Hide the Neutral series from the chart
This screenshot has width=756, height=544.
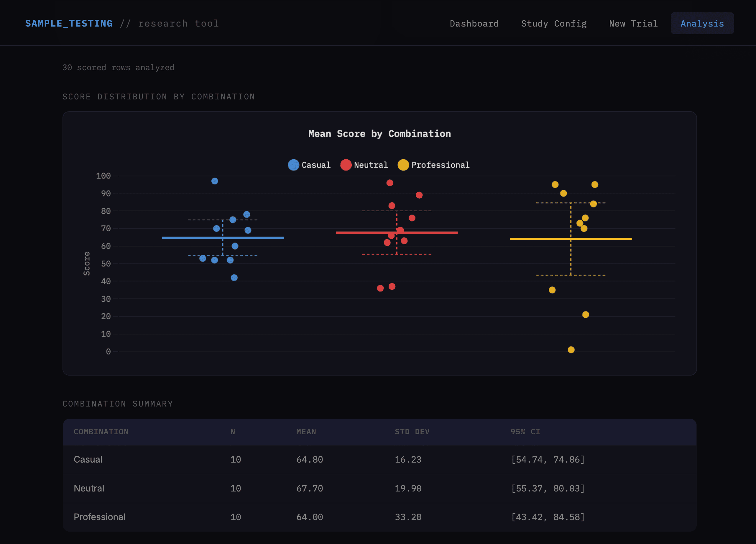[365, 165]
